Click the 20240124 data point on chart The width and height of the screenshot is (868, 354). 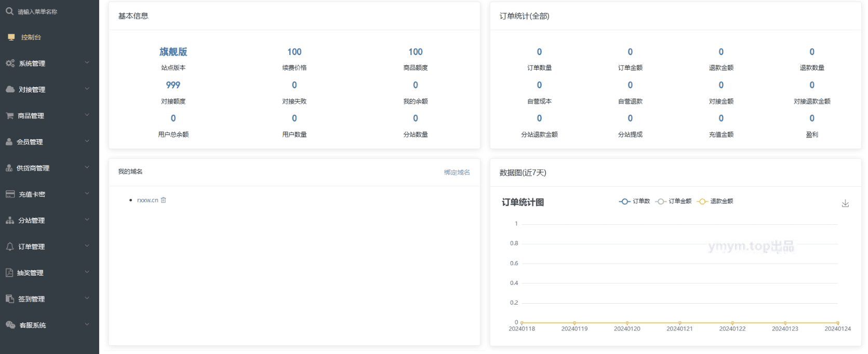click(838, 323)
